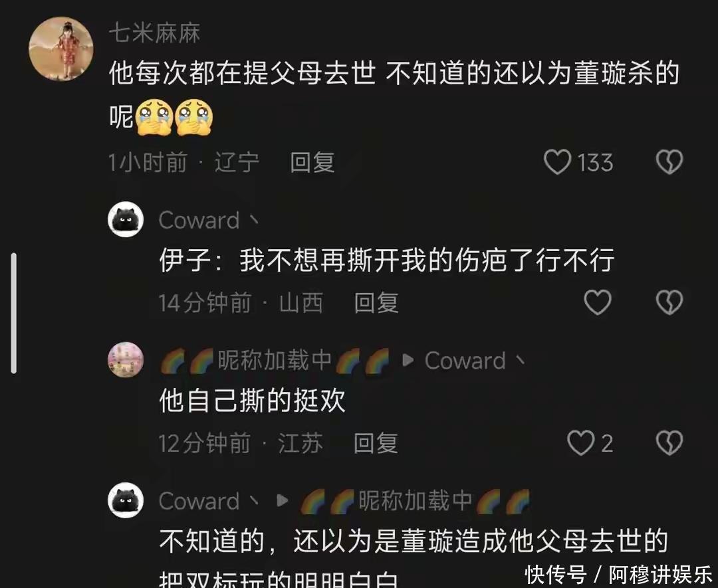Dislike the 江苏 reply with broken heart
This screenshot has height=588, width=718.
click(669, 443)
